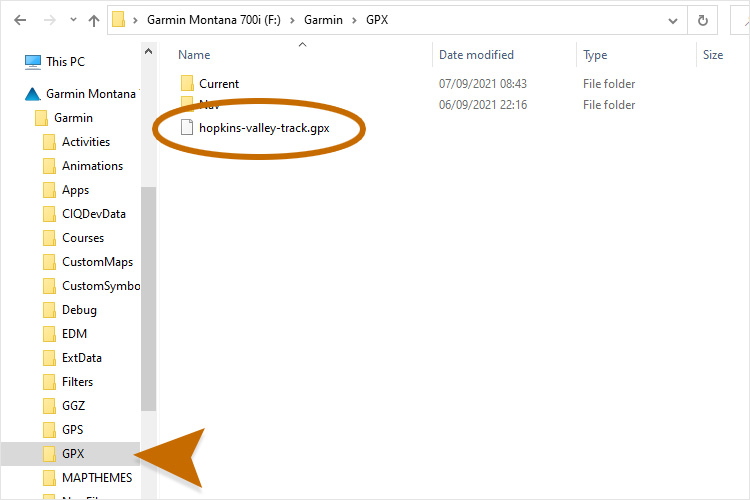750x500 pixels.
Task: Open the recent locations dropdown arrow
Action: pyautogui.click(x=73, y=20)
